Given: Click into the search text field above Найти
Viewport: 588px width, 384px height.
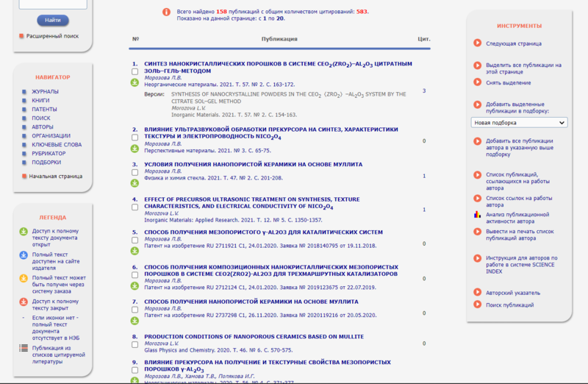Looking at the screenshot, I should click(52, 4).
